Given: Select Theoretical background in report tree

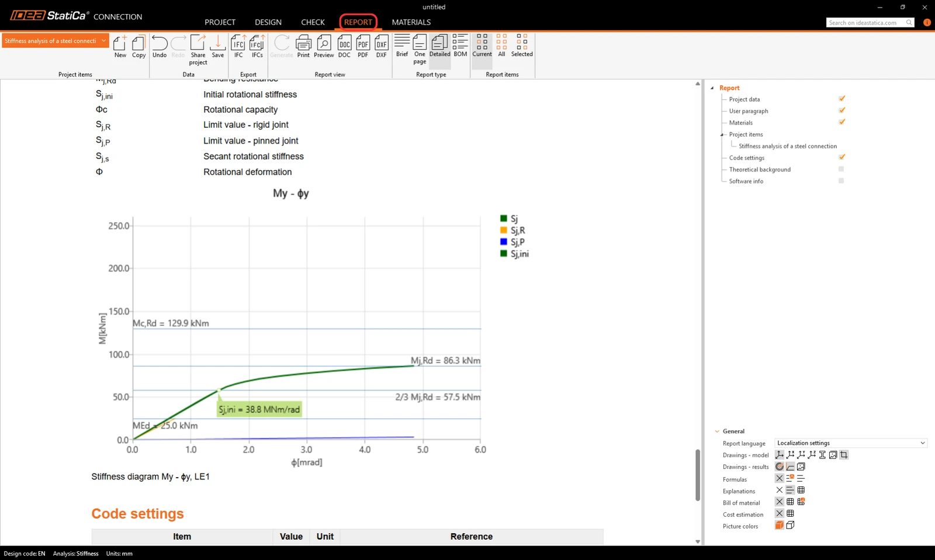Looking at the screenshot, I should point(760,169).
